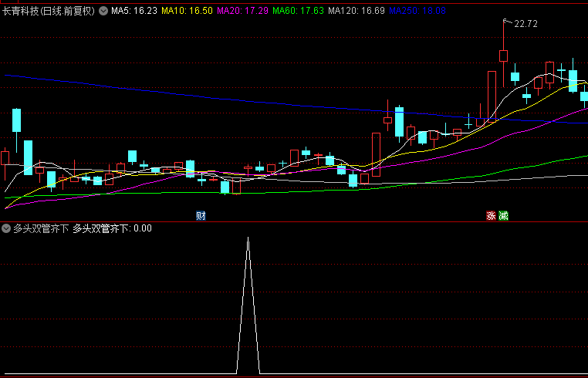The image size is (588, 378).
Task: Click the MA120: 16.69 label
Action: (x=357, y=11)
